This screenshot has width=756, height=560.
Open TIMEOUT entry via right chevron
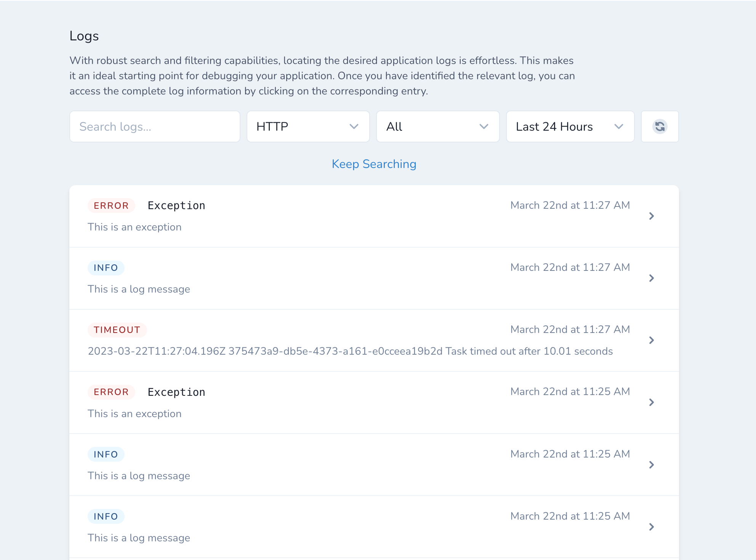coord(651,340)
